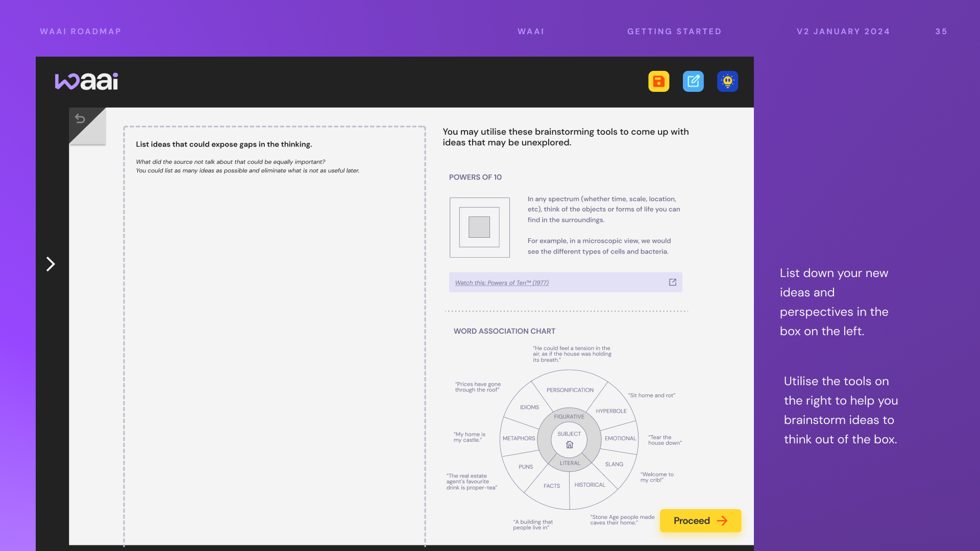
Task: Click FIGURATIVE ring label
Action: pyautogui.click(x=569, y=417)
